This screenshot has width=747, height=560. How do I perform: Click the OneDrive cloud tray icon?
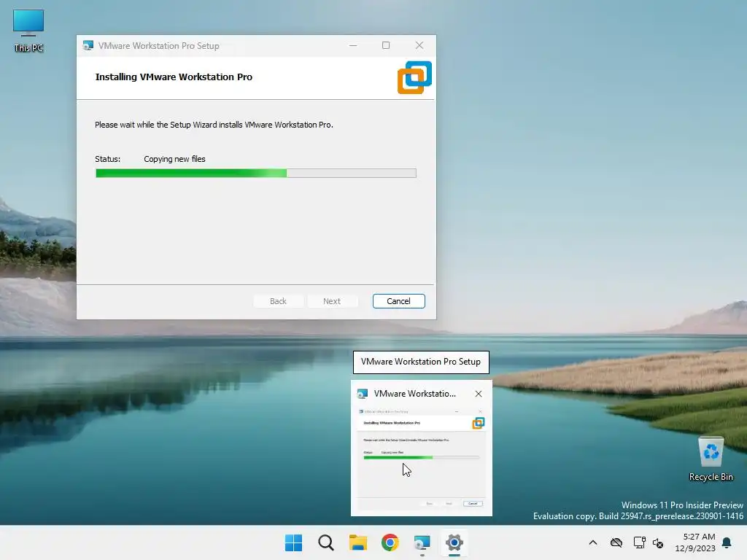[616, 542]
